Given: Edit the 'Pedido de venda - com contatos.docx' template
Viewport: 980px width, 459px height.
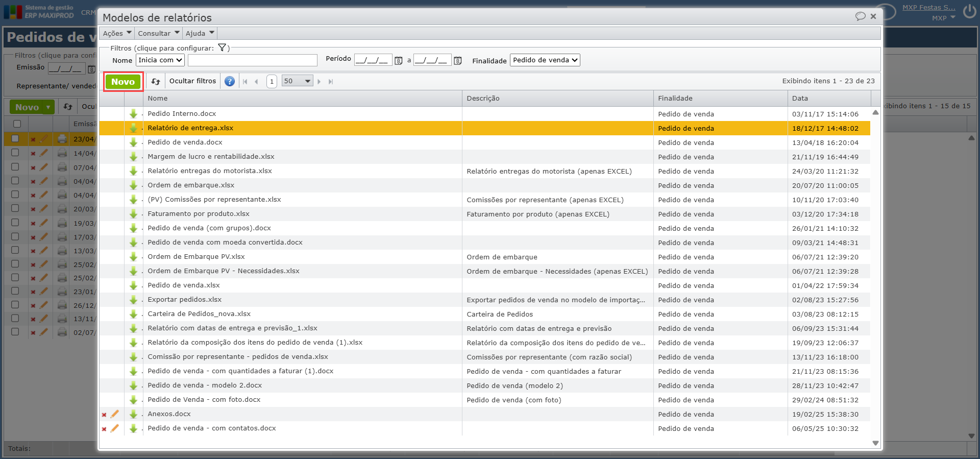Looking at the screenshot, I should point(115,428).
